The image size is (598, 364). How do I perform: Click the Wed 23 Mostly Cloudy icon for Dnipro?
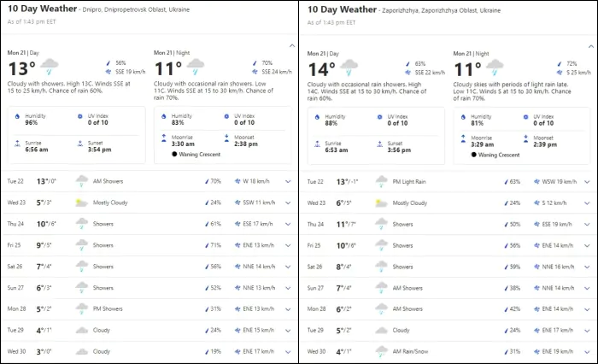click(x=82, y=203)
